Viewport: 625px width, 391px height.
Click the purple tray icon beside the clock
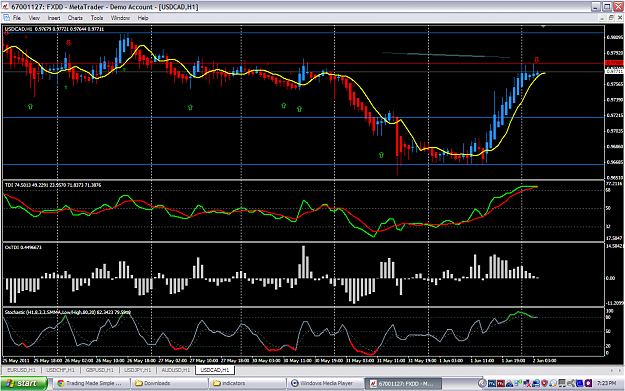tap(588, 383)
